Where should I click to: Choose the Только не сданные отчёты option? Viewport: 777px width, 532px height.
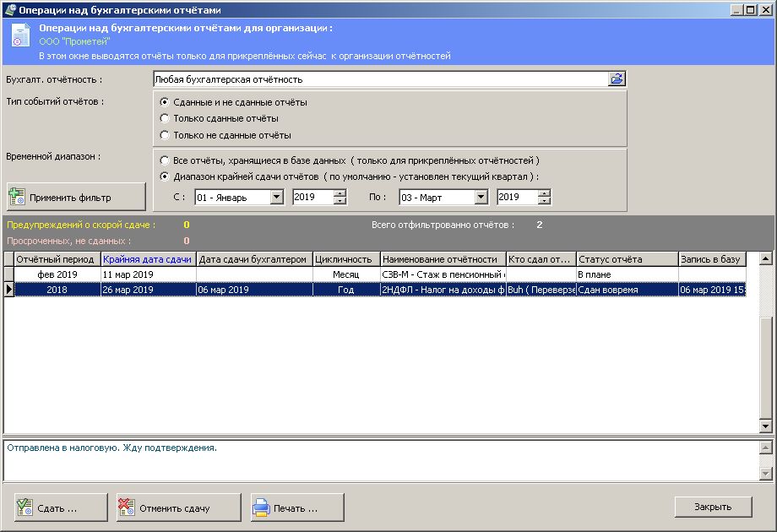click(166, 135)
